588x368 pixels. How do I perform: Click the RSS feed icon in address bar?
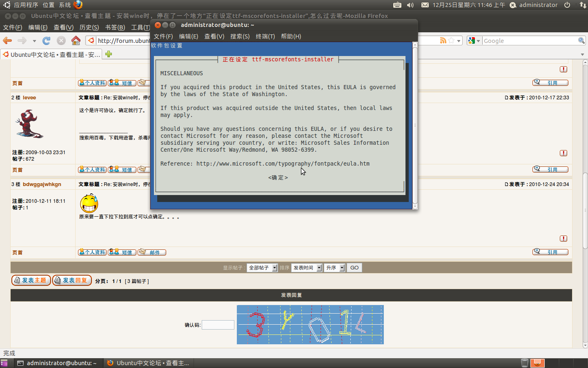pyautogui.click(x=443, y=40)
